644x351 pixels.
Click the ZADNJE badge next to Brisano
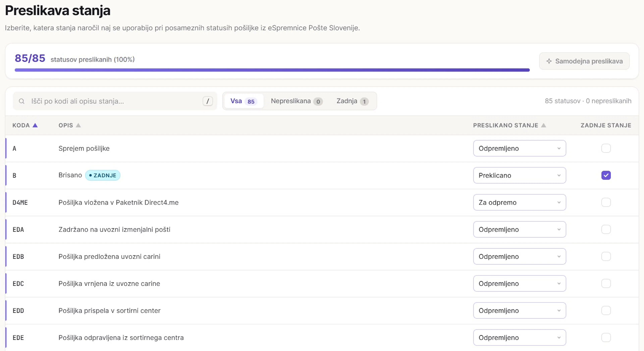point(103,175)
